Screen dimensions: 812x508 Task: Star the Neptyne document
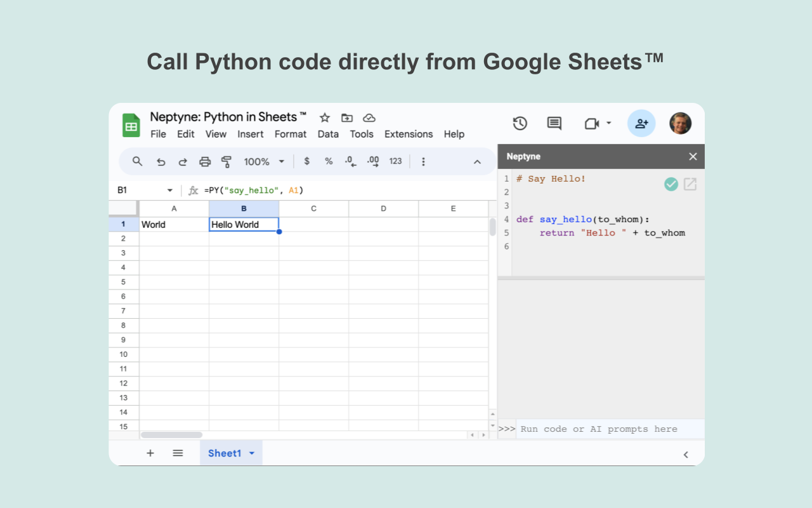click(x=325, y=117)
